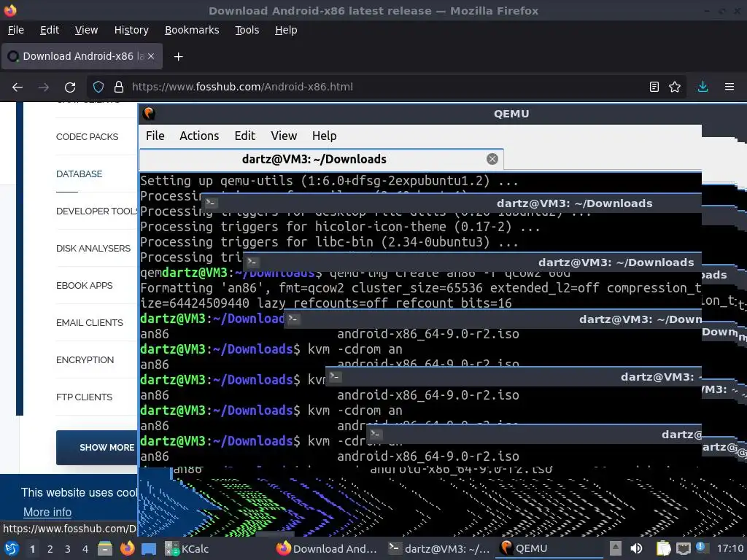
Task: Click the 17:10 clock in taskbar
Action: [x=729, y=548]
